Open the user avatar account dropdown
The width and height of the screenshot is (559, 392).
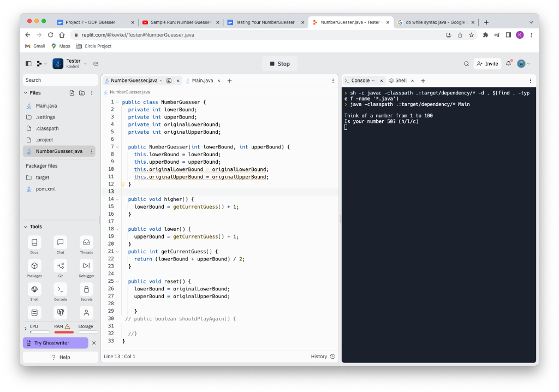[524, 63]
